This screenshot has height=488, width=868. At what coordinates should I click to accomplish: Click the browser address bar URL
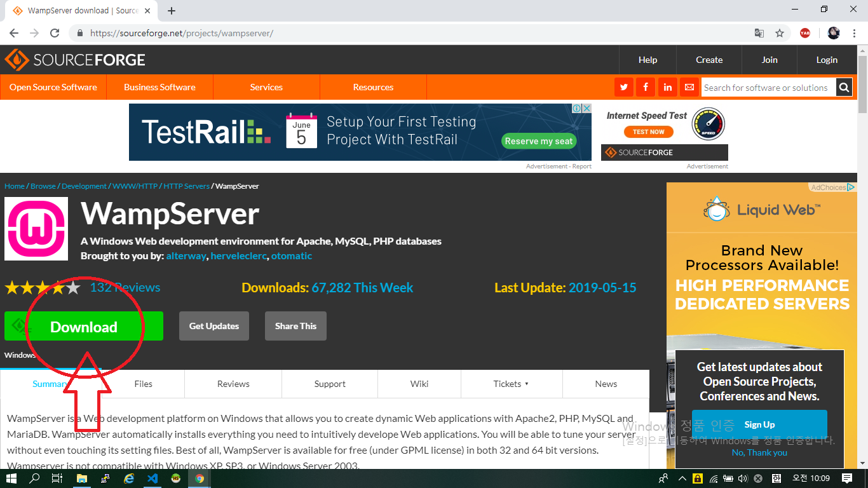pyautogui.click(x=182, y=33)
